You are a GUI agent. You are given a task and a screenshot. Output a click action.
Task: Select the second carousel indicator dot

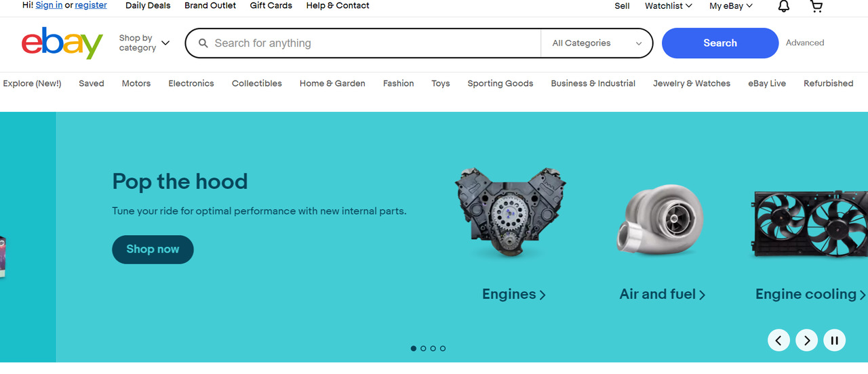(423, 348)
